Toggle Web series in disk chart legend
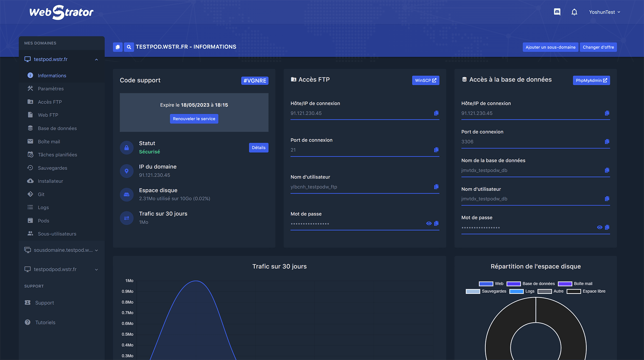644x360 pixels. [491, 284]
